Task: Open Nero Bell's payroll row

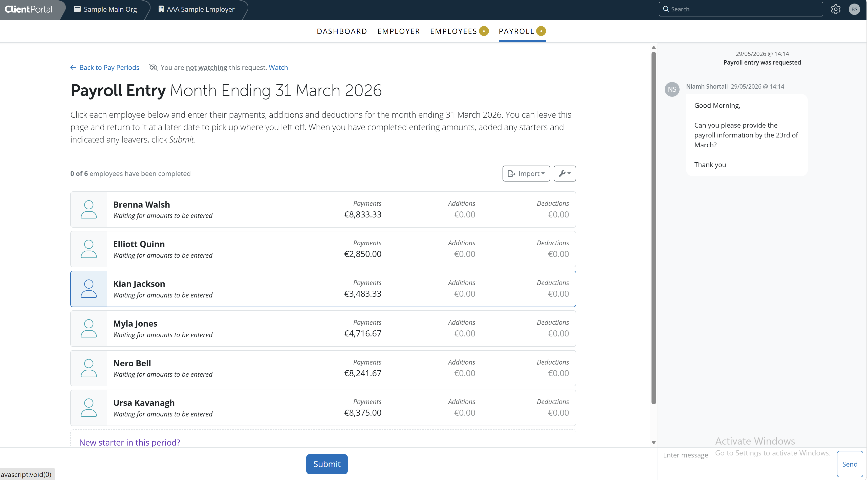Action: coord(323,368)
